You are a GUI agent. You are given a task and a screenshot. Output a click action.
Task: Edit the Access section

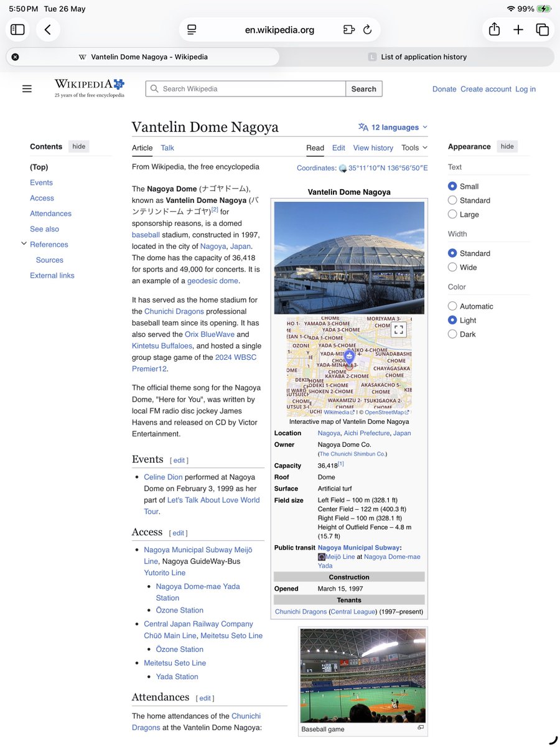[179, 533]
